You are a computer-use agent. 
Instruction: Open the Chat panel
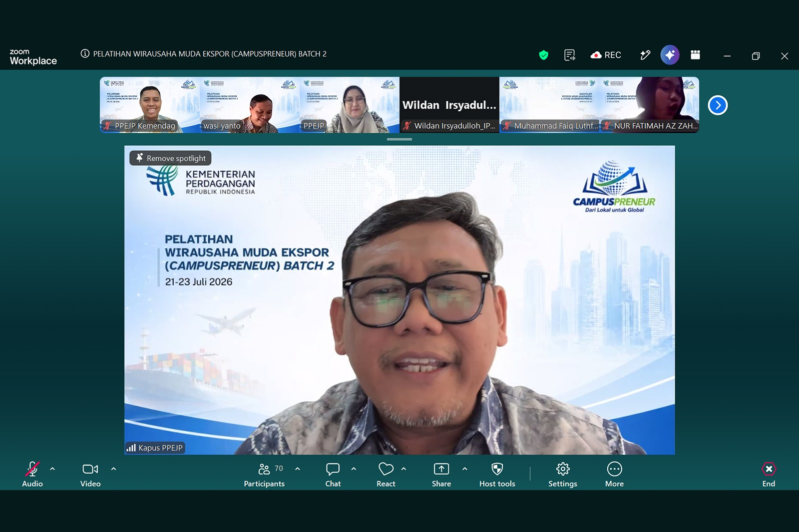coord(333,475)
